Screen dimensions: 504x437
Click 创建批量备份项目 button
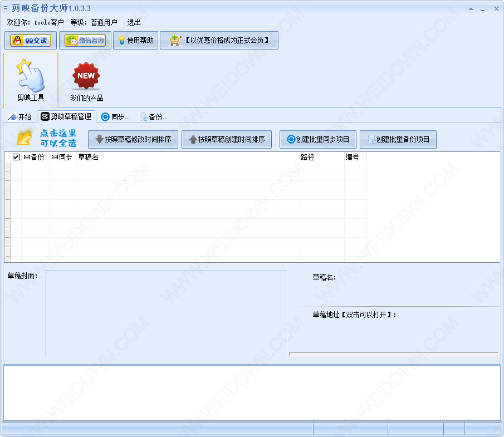click(x=398, y=140)
